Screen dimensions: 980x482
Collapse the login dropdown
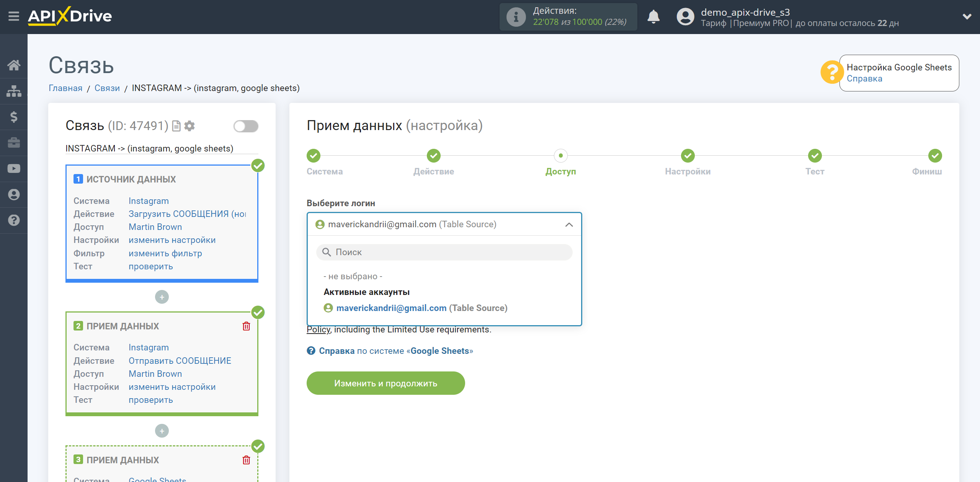569,225
